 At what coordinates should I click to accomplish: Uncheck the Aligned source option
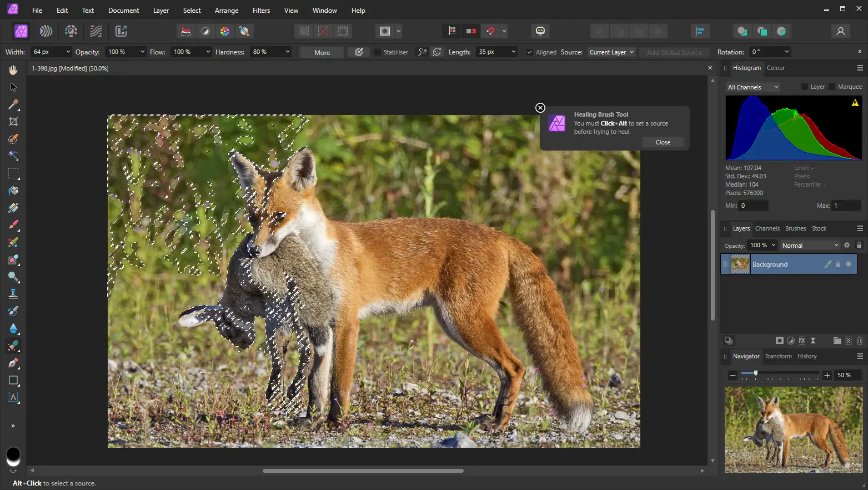[529, 52]
